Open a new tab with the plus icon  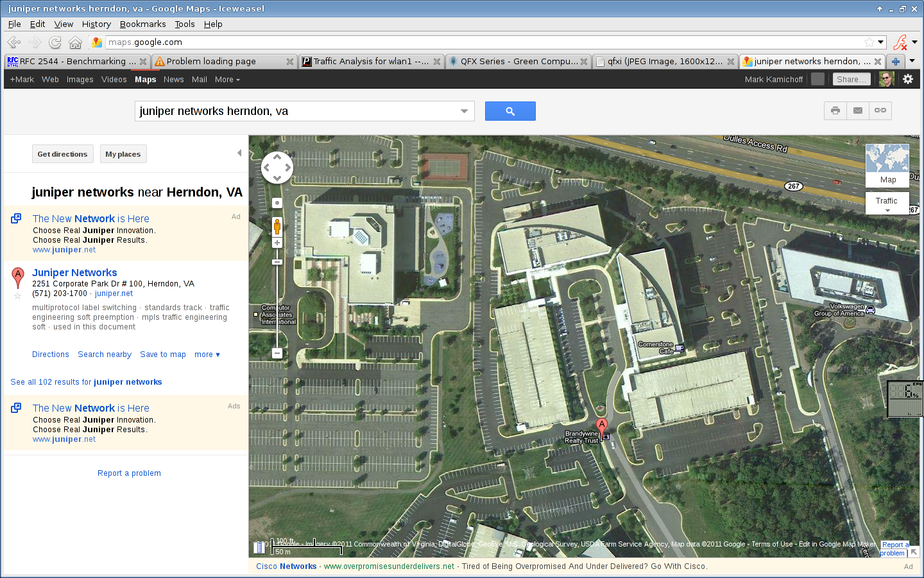[x=895, y=62]
